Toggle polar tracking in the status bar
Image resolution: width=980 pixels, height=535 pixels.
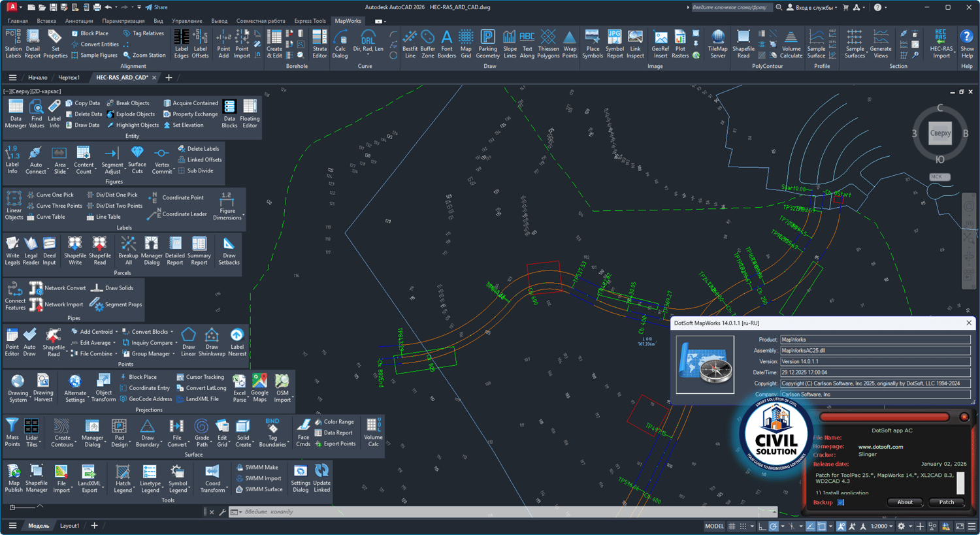[774, 526]
